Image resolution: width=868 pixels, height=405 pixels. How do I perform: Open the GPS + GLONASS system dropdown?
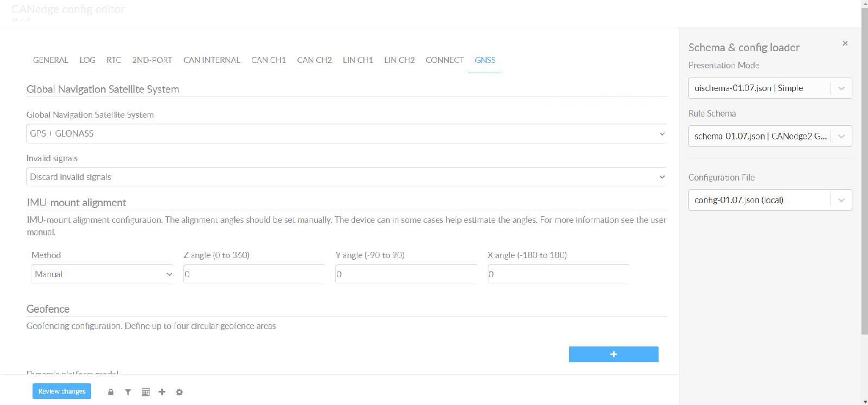346,133
